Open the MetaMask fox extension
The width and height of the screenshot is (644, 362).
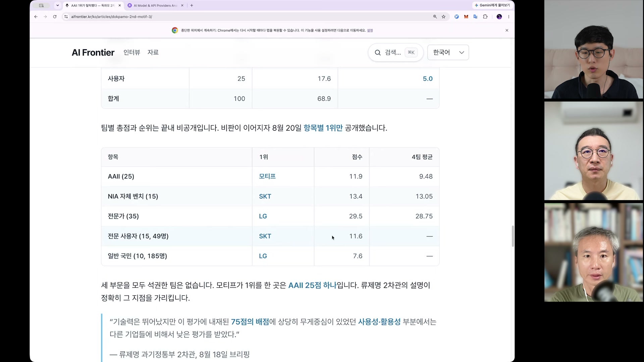click(x=466, y=16)
